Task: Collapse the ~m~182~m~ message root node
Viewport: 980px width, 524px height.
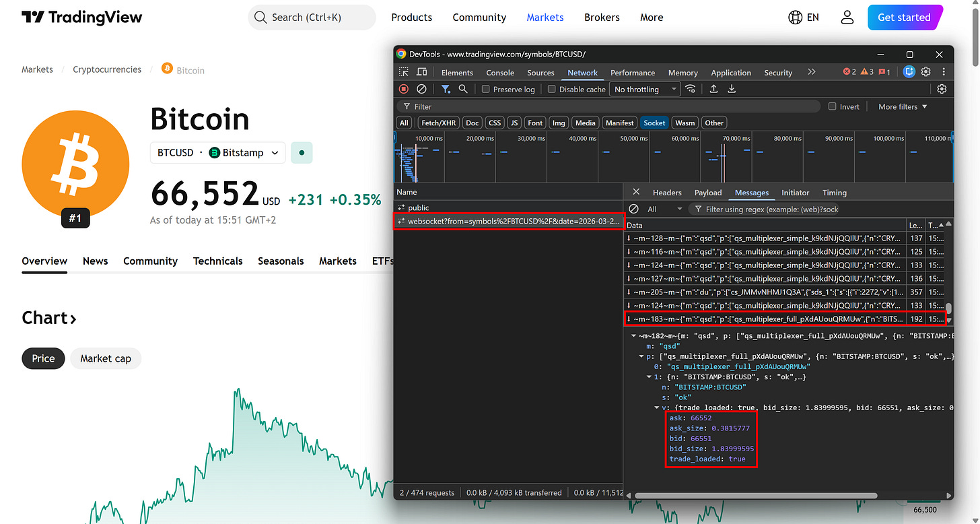Action: coord(633,335)
